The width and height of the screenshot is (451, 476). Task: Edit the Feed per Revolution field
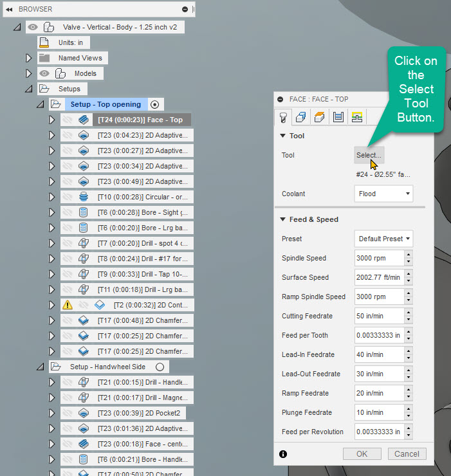click(x=380, y=432)
